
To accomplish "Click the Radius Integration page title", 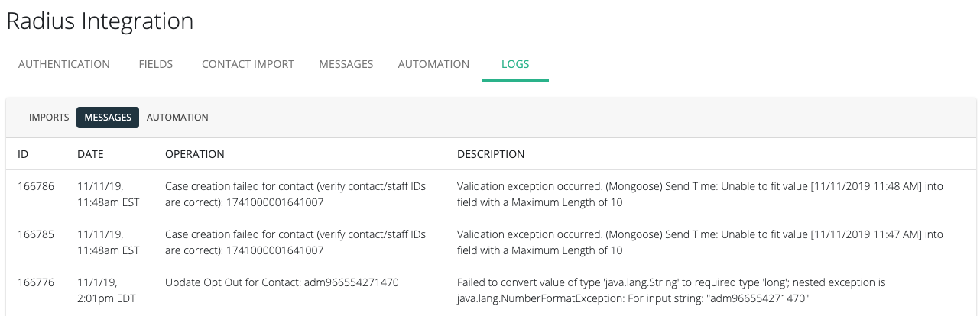I will click(x=100, y=21).
